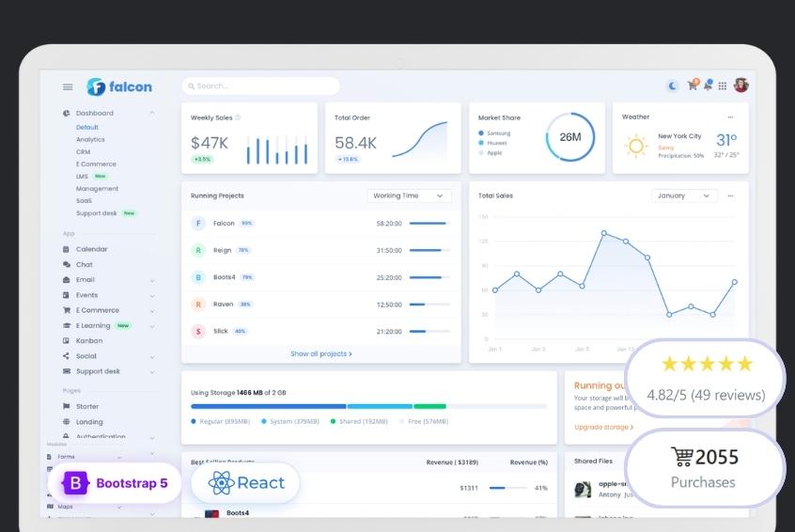
Task: Click the $47K weekly sales value
Action: click(x=210, y=143)
